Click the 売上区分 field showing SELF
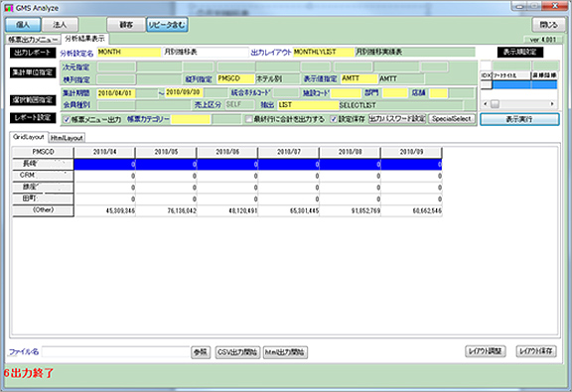 pos(239,104)
